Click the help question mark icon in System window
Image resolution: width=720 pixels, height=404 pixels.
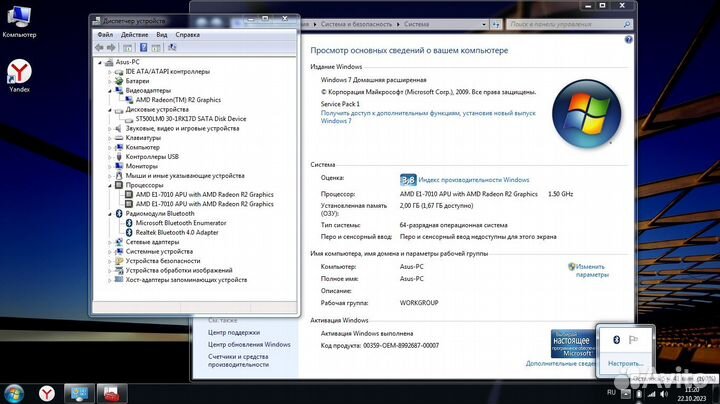[629, 40]
